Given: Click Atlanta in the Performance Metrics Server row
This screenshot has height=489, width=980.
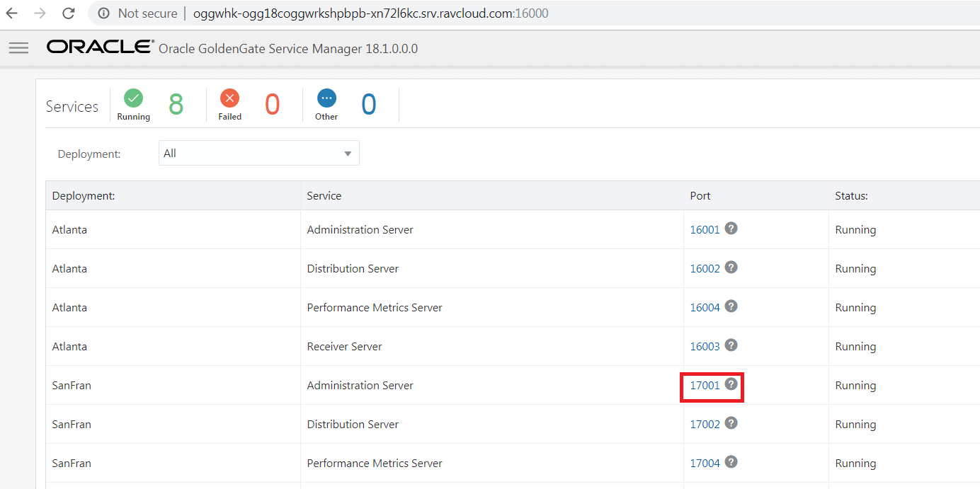Looking at the screenshot, I should coord(69,308).
